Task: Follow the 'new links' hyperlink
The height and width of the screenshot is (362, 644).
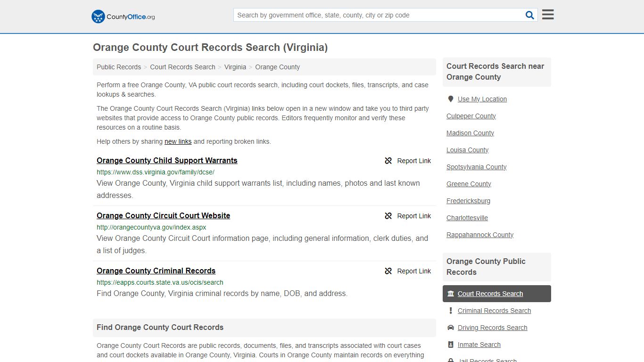Action: coord(178,141)
